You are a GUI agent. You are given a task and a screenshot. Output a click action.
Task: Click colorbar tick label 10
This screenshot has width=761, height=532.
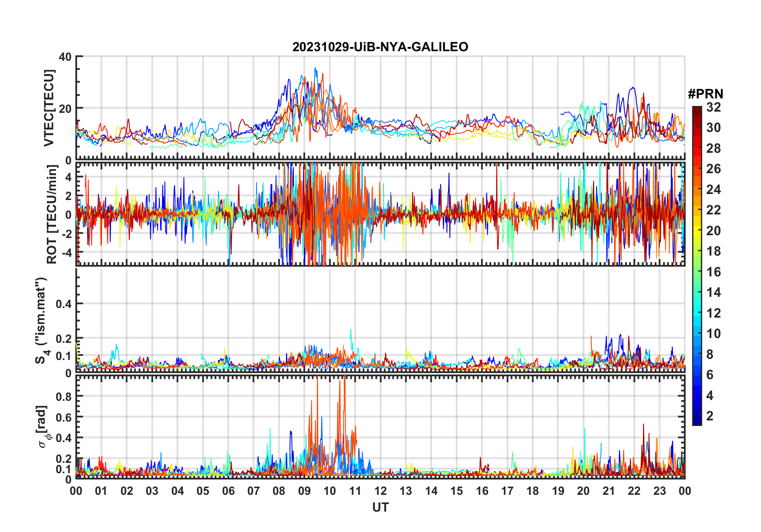click(713, 334)
